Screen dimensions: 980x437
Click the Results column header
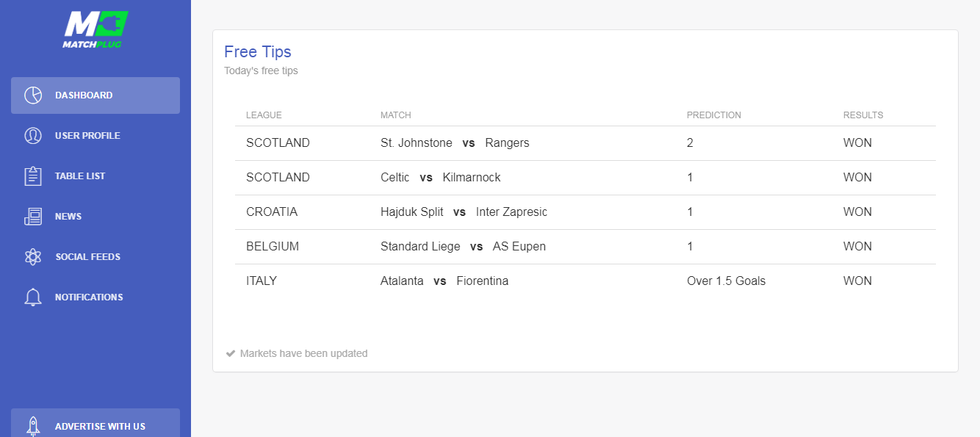click(x=862, y=115)
